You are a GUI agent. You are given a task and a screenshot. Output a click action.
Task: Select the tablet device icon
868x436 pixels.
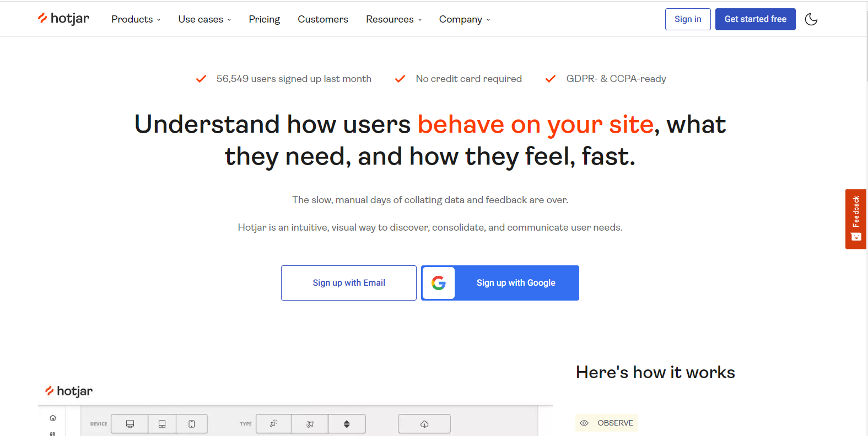[x=162, y=424]
